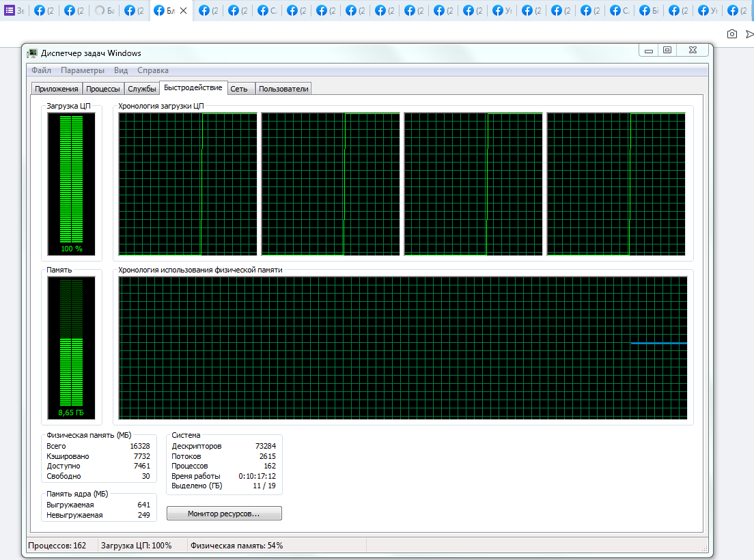The image size is (754, 560).
Task: Click the Task Manager icon in title bar
Action: coord(32,53)
